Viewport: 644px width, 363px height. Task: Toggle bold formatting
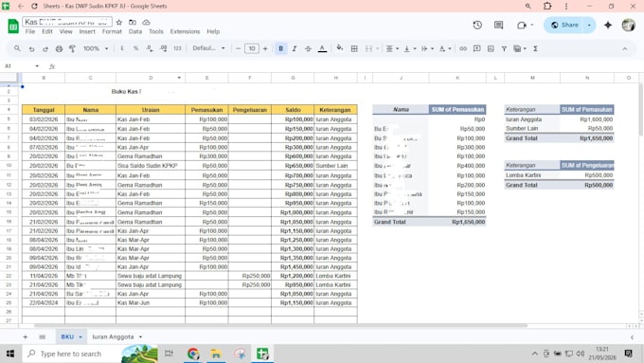280,48
